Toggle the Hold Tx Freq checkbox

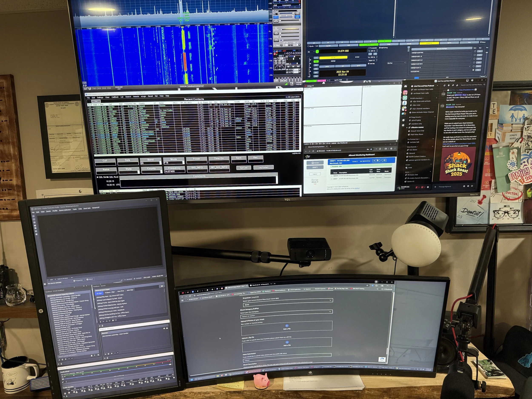tap(380, 48)
